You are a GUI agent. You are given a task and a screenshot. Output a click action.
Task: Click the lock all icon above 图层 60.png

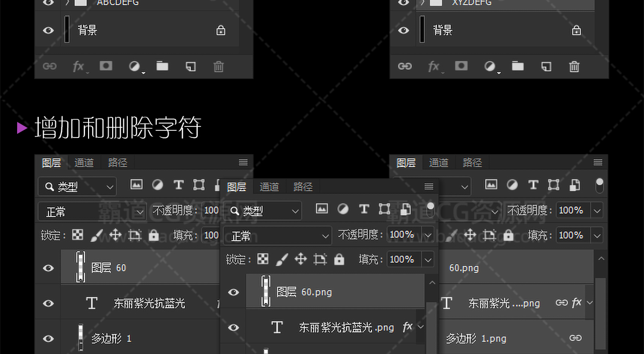340,259
